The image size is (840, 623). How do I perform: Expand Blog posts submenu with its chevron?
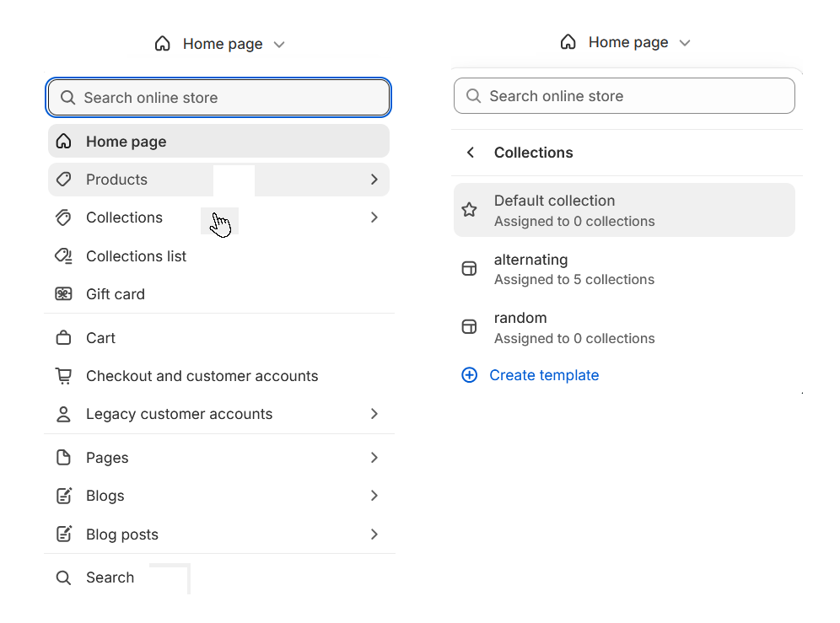[x=374, y=534]
